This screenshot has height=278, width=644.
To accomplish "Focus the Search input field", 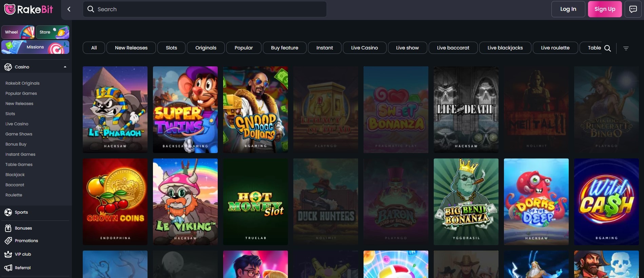I will click(x=205, y=9).
